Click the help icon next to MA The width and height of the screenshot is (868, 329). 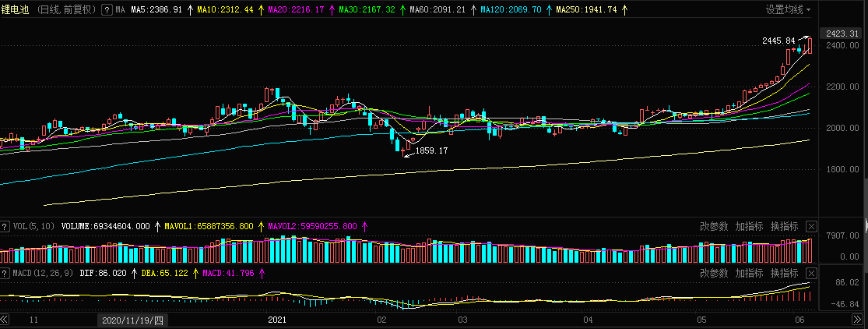[107, 10]
